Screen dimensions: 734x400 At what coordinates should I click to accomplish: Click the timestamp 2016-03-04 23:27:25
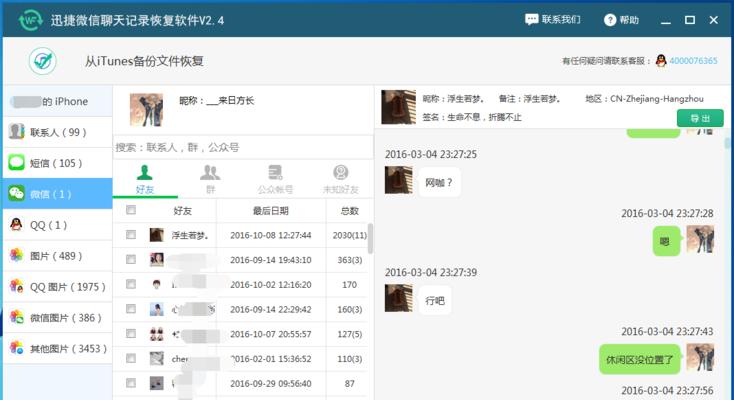pyautogui.click(x=431, y=154)
